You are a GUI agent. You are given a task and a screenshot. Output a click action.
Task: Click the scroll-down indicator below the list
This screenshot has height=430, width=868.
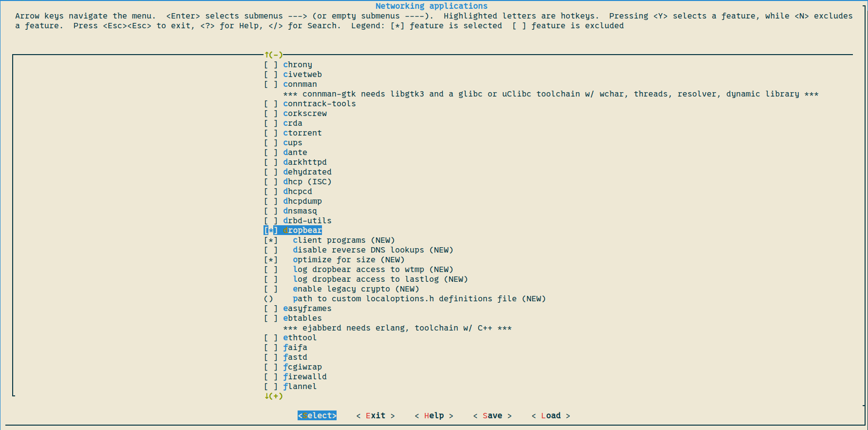273,396
